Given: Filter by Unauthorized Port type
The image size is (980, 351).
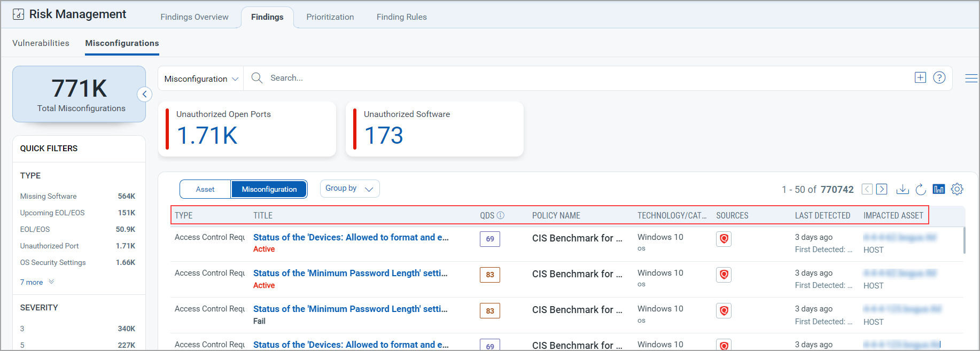Looking at the screenshot, I should click(77, 246).
